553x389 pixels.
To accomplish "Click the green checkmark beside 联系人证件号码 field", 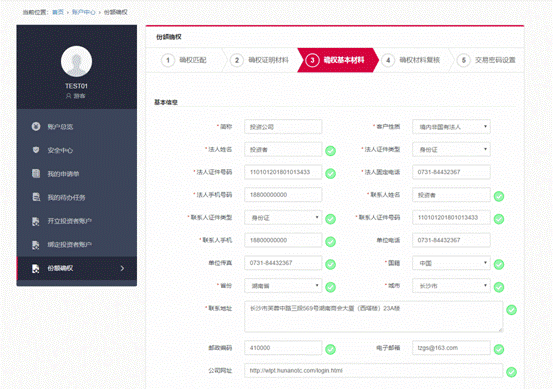I will point(499,219).
